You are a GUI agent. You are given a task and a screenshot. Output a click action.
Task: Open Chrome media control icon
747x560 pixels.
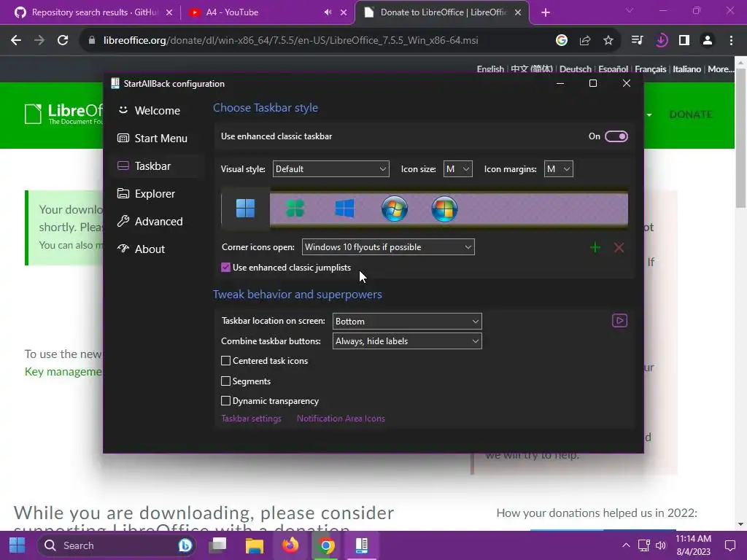638,41
